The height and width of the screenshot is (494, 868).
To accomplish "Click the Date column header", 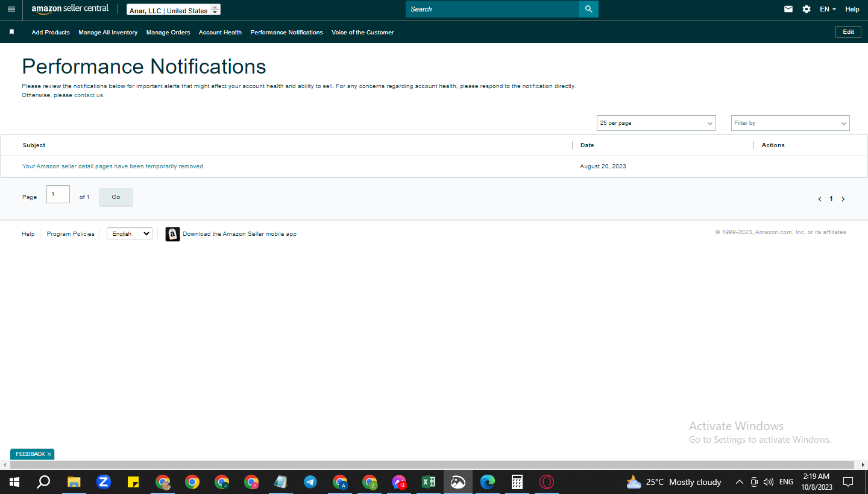I will [587, 145].
